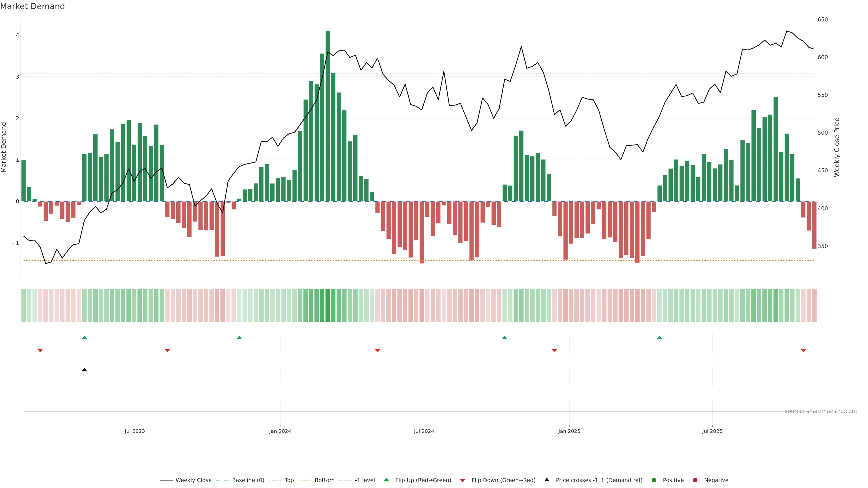Click the Flip Down red triangle legend icon
Screen dimensions: 868x488
(x=462, y=480)
